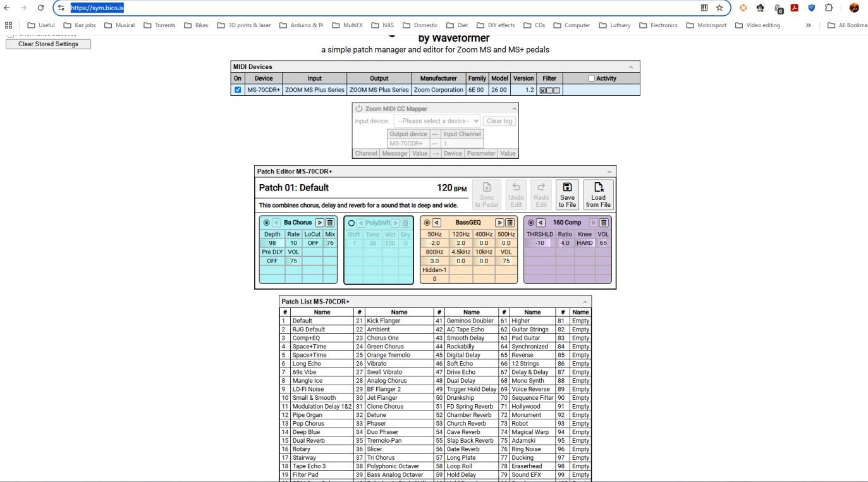Image resolution: width=868 pixels, height=482 pixels.
Task: Delete the Ba Chorus effect with trash icon
Action: pyautogui.click(x=330, y=223)
